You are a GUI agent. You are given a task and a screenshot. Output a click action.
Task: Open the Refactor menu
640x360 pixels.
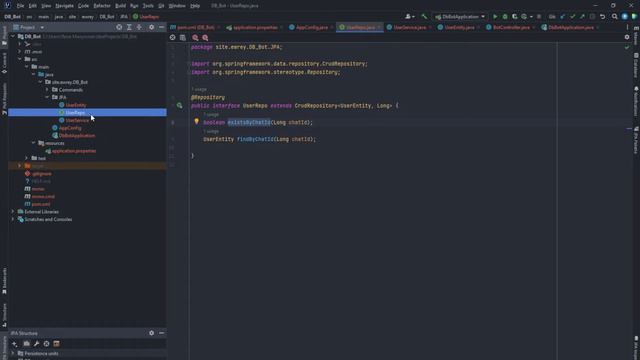[102, 6]
